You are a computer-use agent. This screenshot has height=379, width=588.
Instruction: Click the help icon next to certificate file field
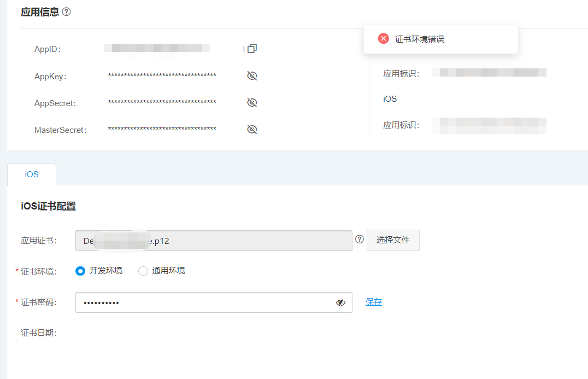[360, 240]
